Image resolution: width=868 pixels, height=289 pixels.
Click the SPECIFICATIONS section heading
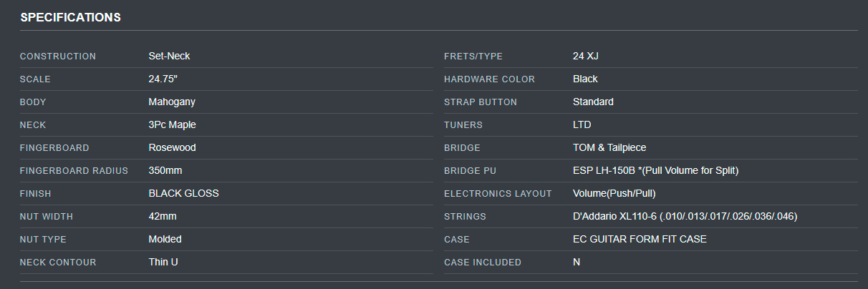click(x=70, y=17)
